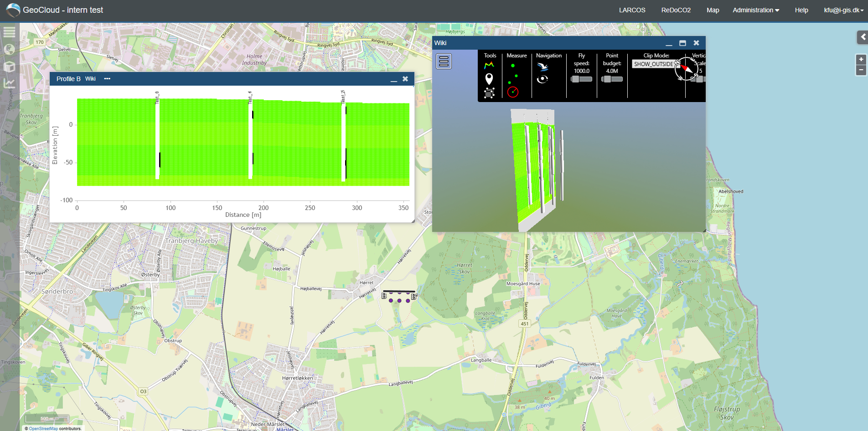Open the profile chart sidebar icon

tap(9, 83)
